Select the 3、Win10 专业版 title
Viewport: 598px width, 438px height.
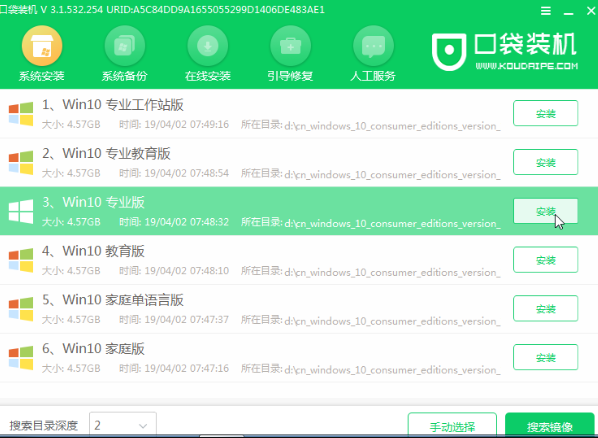tap(93, 202)
